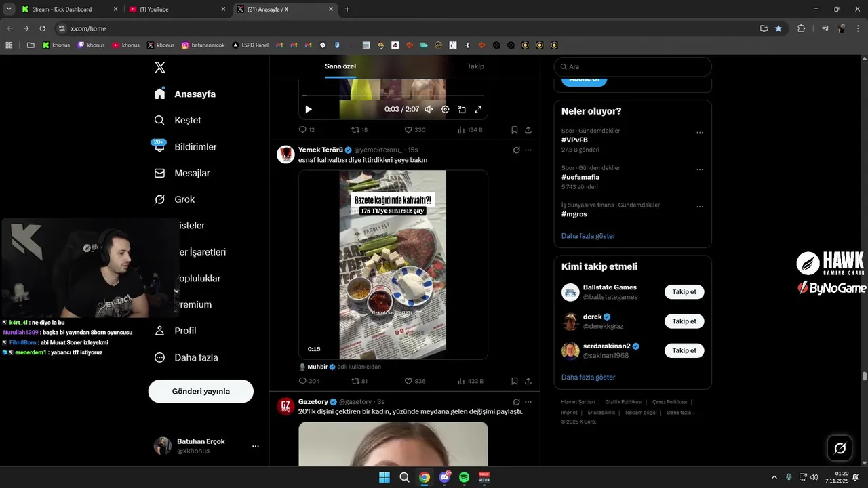Follow Ballstate Games with Takip et
Image resolution: width=868 pixels, height=488 pixels.
tap(684, 292)
